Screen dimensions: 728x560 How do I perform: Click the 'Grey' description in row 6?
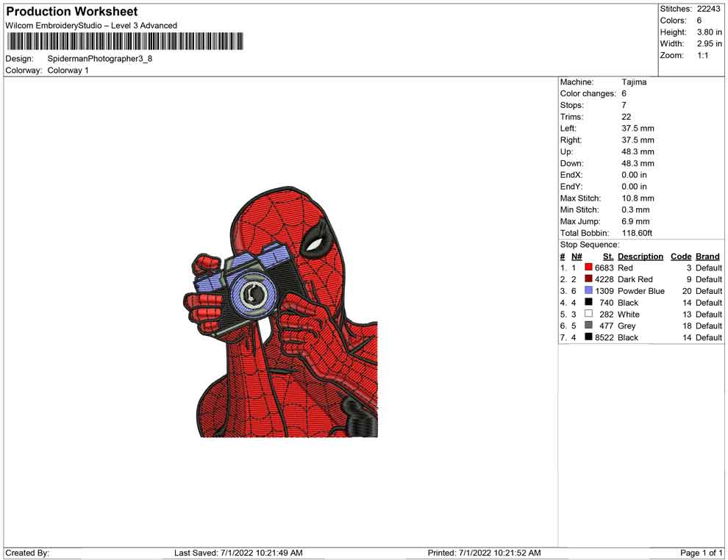[627, 326]
